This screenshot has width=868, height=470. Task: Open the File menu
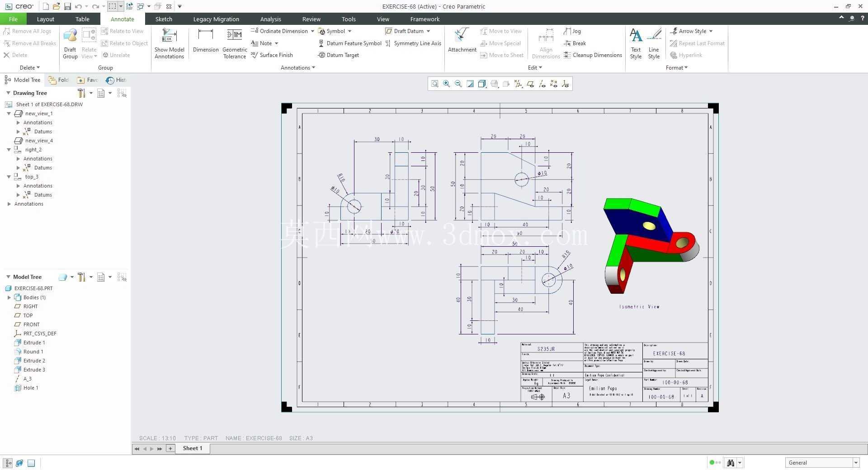click(x=13, y=19)
